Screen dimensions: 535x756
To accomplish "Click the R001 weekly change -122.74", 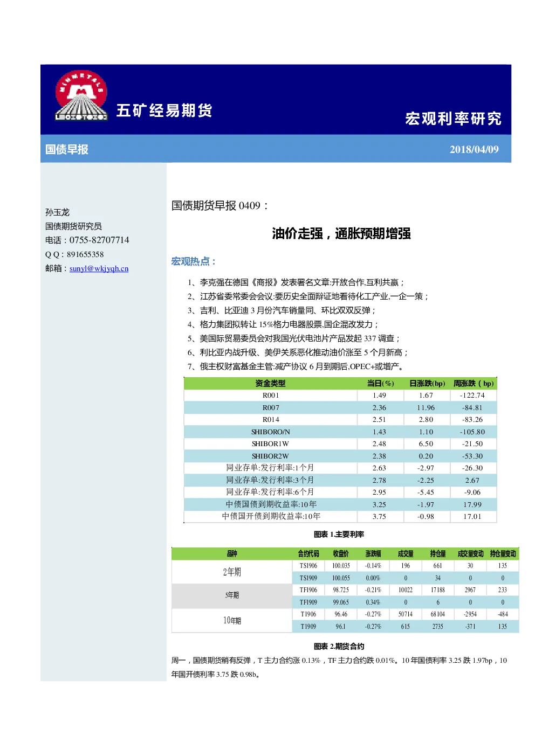I will pyautogui.click(x=472, y=396).
